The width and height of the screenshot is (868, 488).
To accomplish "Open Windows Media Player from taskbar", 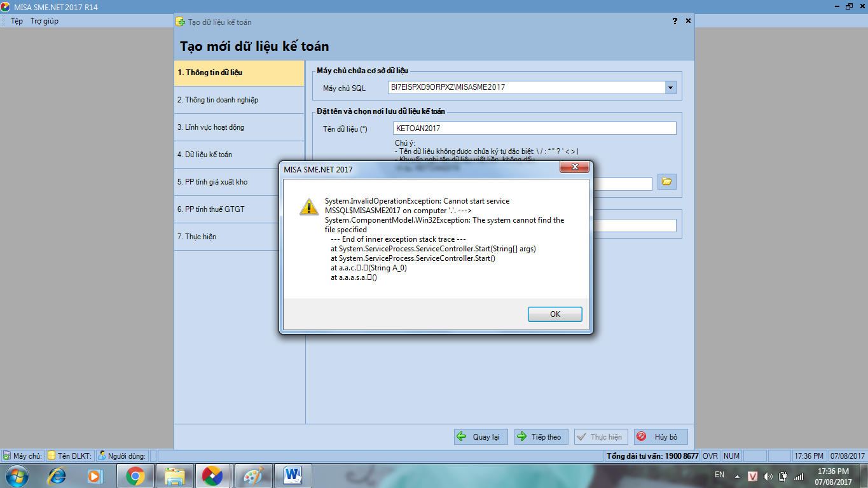I will coord(95,476).
